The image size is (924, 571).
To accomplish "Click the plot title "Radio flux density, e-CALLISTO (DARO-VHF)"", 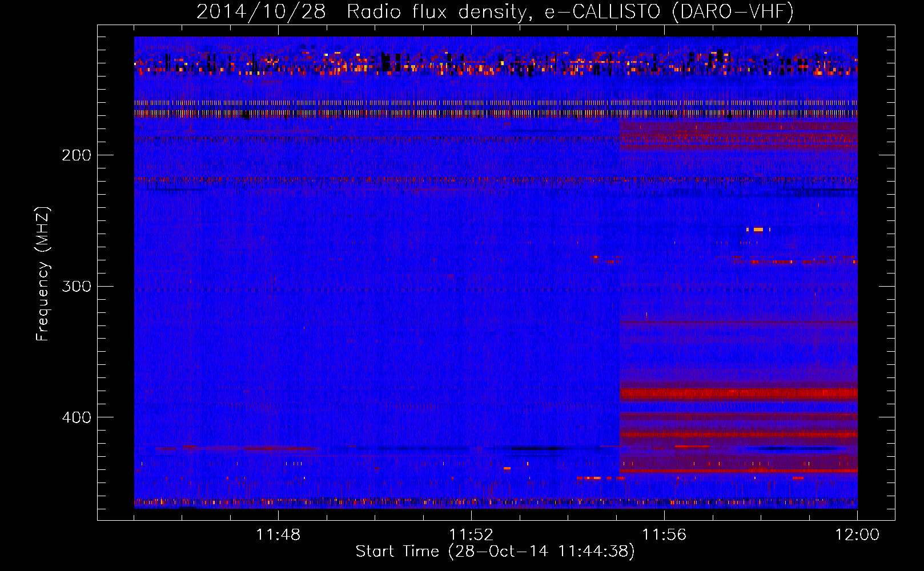I will pyautogui.click(x=570, y=12).
